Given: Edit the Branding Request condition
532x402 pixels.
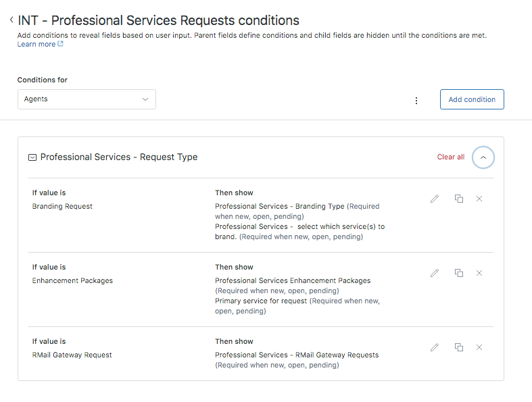Looking at the screenshot, I should (435, 199).
